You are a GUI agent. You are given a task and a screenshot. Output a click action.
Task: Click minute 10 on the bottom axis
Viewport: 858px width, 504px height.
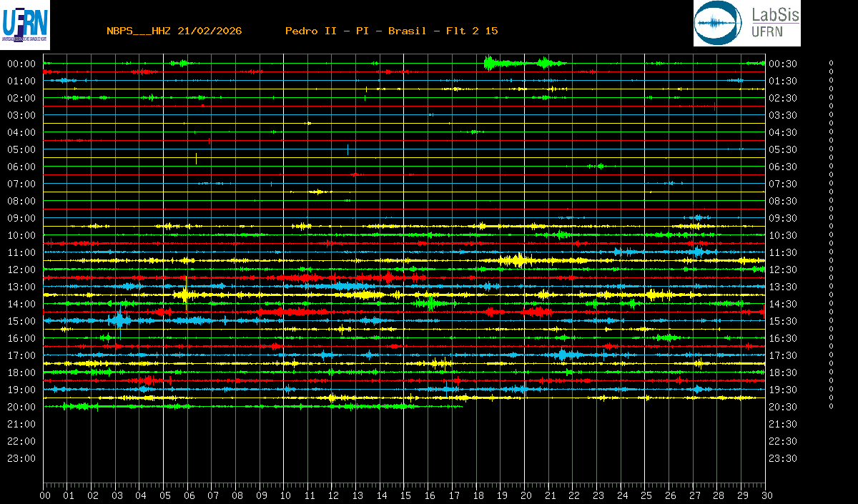coord(285,495)
